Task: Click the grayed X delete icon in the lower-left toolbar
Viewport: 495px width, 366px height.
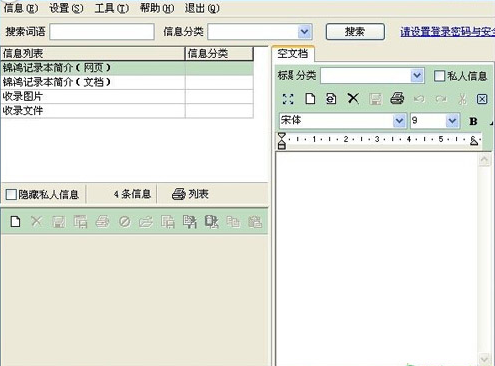Action: tap(37, 221)
